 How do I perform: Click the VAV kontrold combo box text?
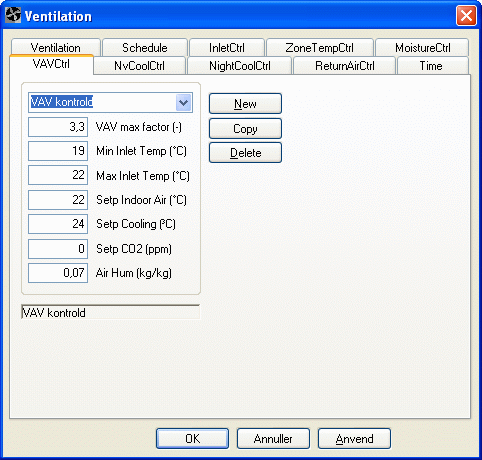(x=62, y=102)
